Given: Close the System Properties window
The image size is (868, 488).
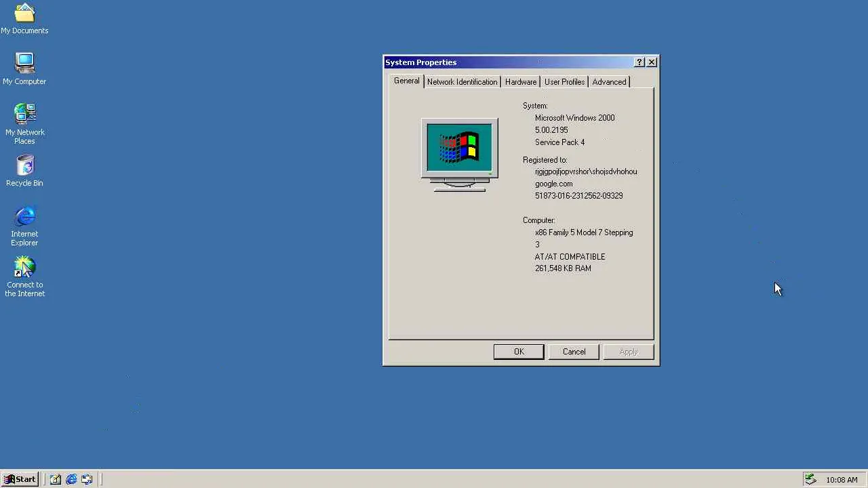Looking at the screenshot, I should pyautogui.click(x=652, y=62).
